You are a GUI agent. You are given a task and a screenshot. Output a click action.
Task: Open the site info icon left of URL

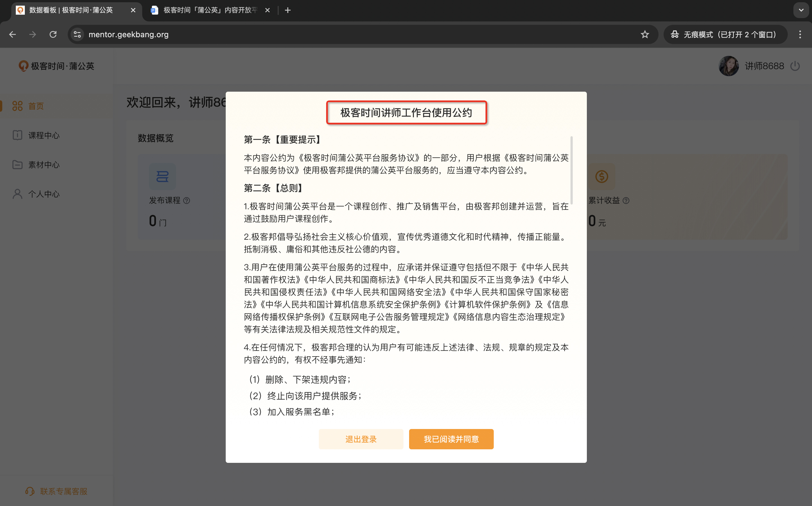(x=77, y=34)
